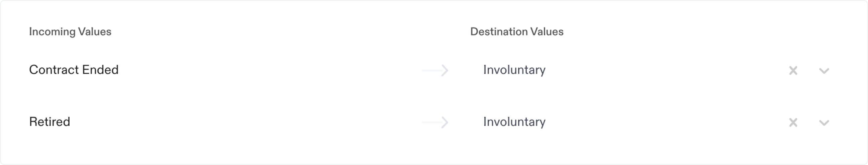Expand the chevron for Retired mapping
This screenshot has width=868, height=165.
coord(824,123)
